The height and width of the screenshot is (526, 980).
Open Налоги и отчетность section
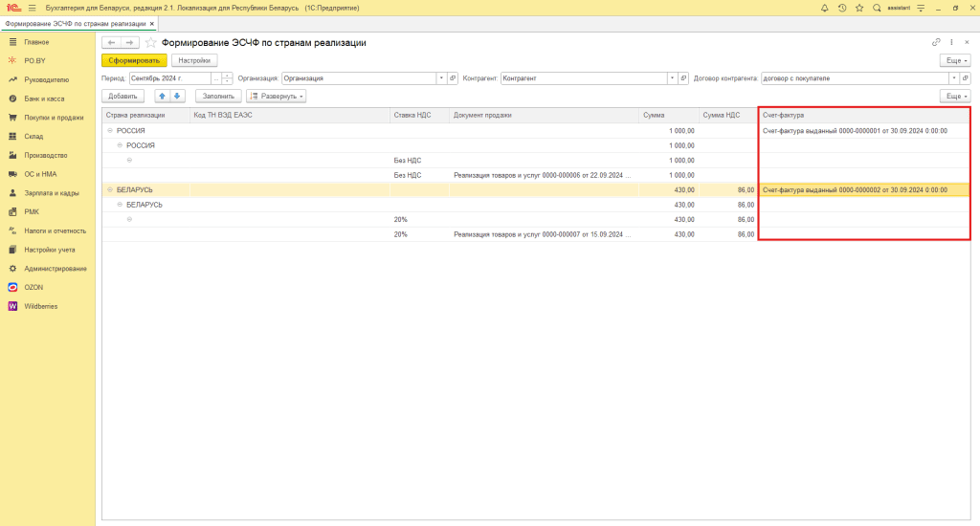(x=55, y=230)
